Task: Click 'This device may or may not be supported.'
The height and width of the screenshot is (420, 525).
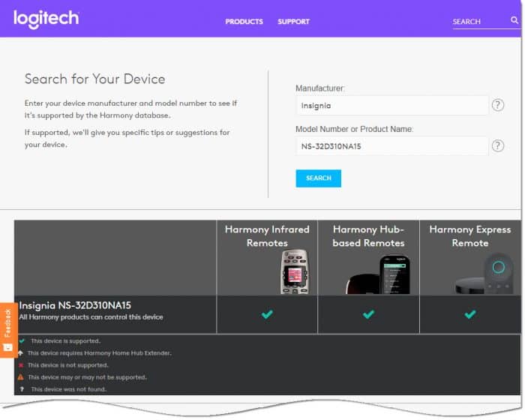Action: (x=88, y=377)
